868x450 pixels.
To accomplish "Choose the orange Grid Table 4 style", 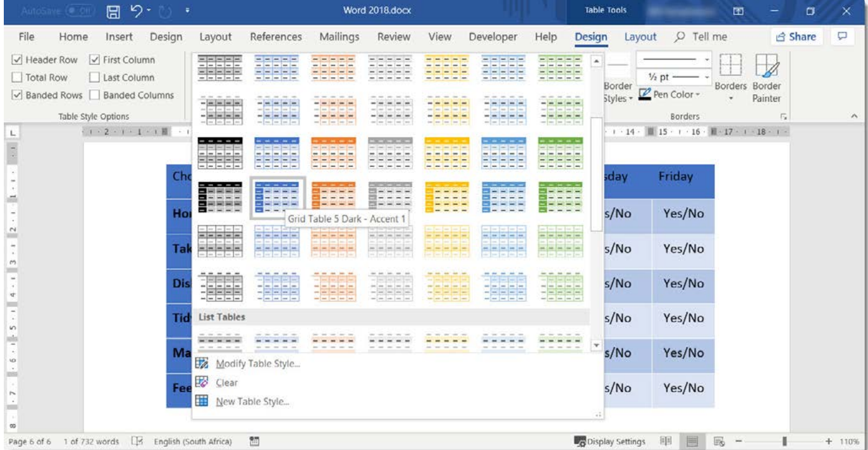I will (x=333, y=153).
